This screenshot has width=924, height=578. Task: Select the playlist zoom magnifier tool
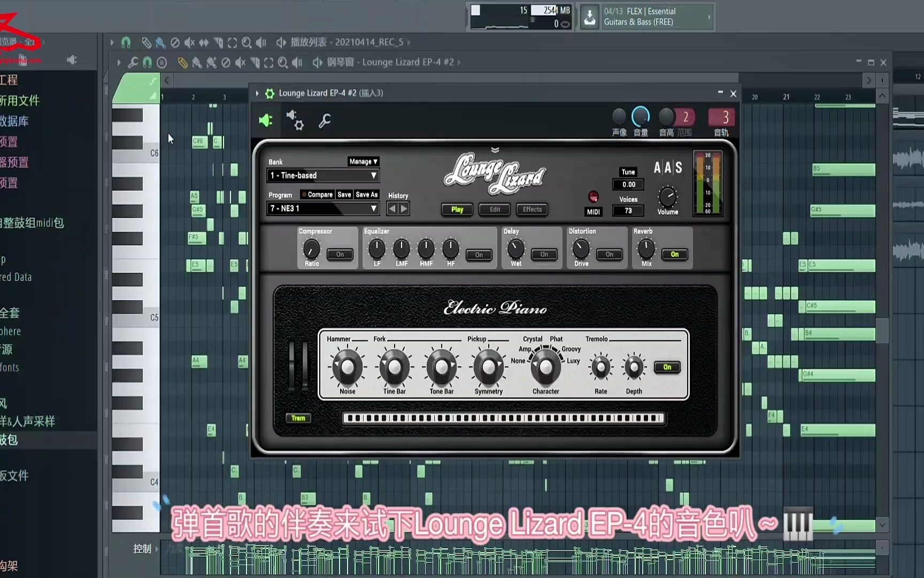[x=247, y=42]
